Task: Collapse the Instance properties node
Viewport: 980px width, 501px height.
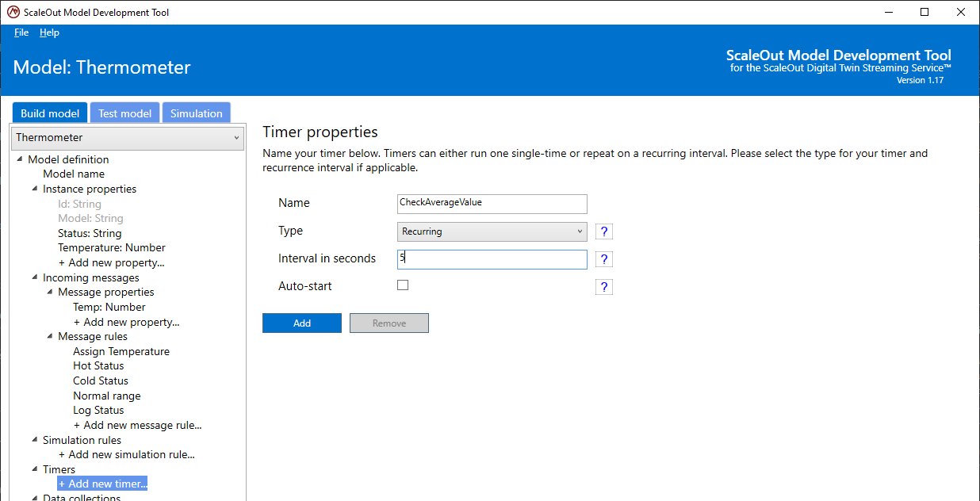Action: click(x=35, y=189)
